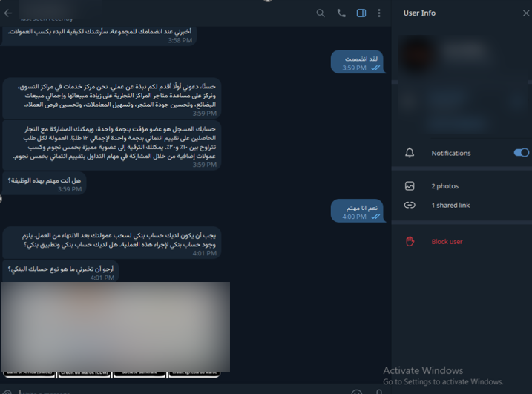The image size is (532, 394).
Task: Click the photos gallery icon
Action: [410, 186]
